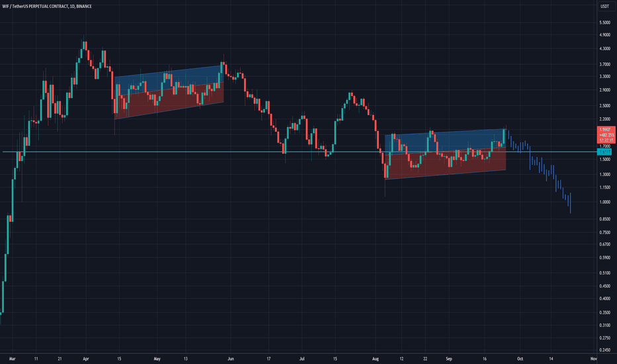Viewport: 617px width, 364px height.
Task: Click the cyan 1.6117 price label
Action: 605,152
